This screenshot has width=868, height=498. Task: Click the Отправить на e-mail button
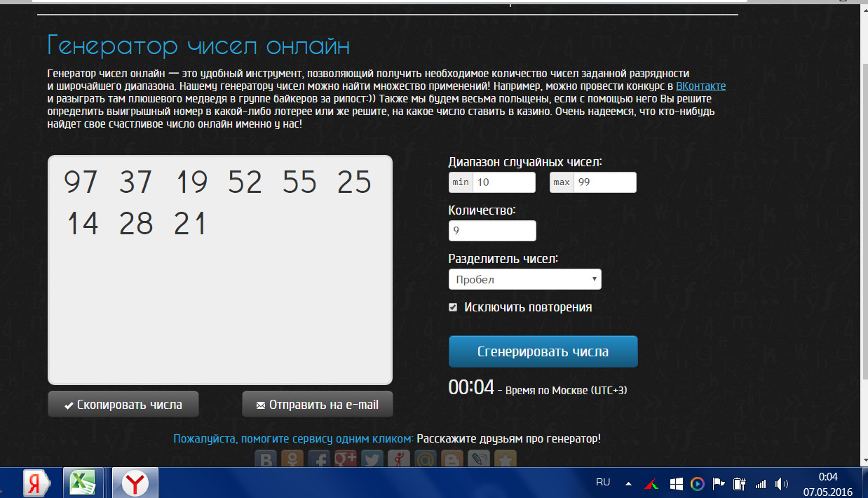point(317,405)
